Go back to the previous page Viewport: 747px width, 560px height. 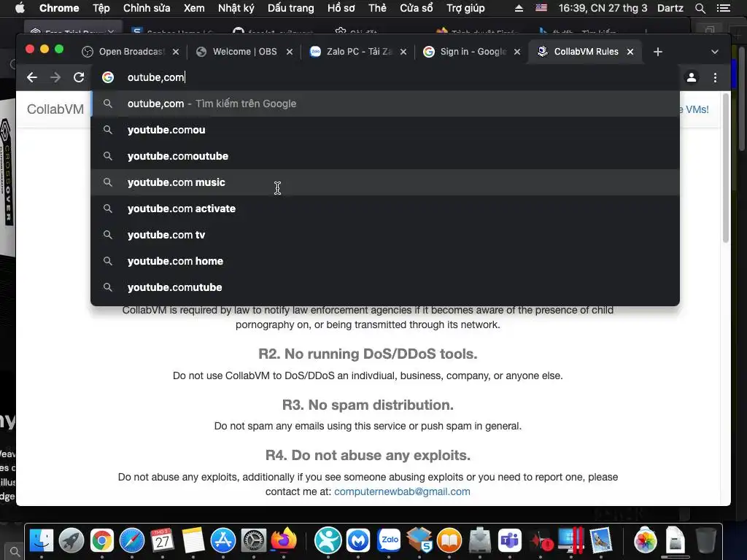click(32, 77)
